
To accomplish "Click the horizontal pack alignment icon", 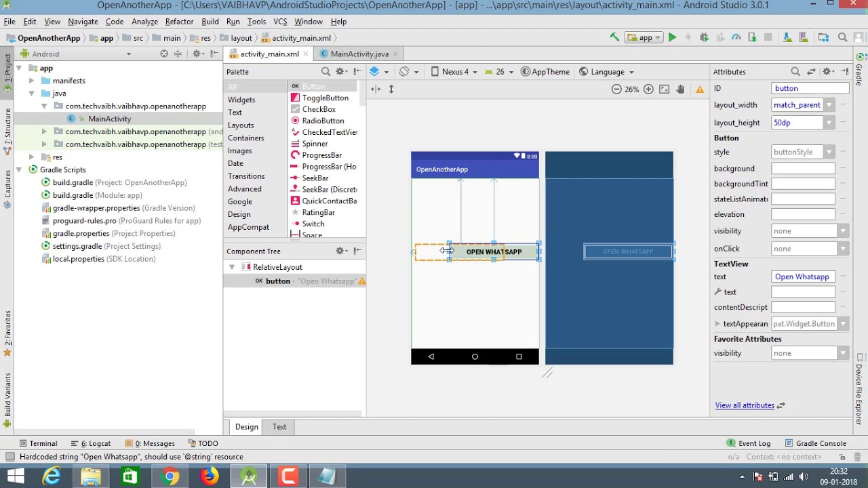I will [374, 89].
